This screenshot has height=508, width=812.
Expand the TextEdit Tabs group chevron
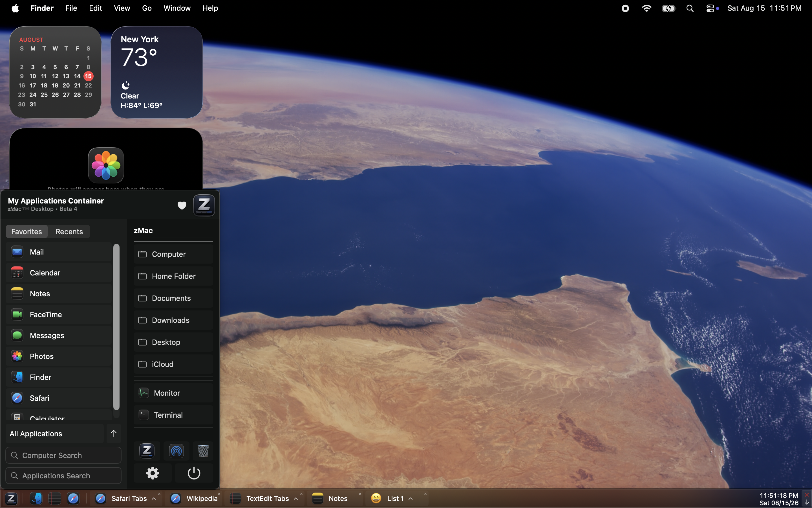click(x=295, y=499)
